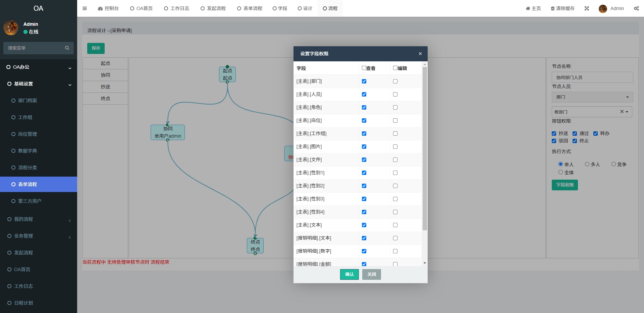Toggle the select-all 编辑 header checkbox
The height and width of the screenshot is (313, 644).
pos(395,68)
